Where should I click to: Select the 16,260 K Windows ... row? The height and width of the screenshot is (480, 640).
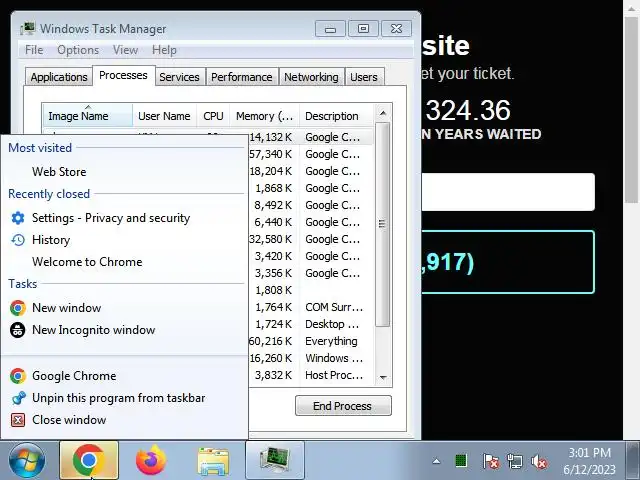coord(310,358)
